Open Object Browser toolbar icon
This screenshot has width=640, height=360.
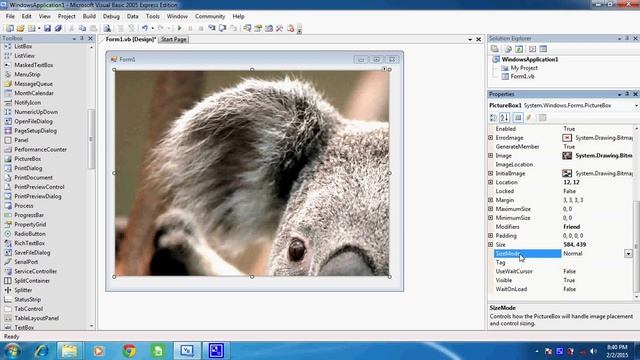pos(269,28)
